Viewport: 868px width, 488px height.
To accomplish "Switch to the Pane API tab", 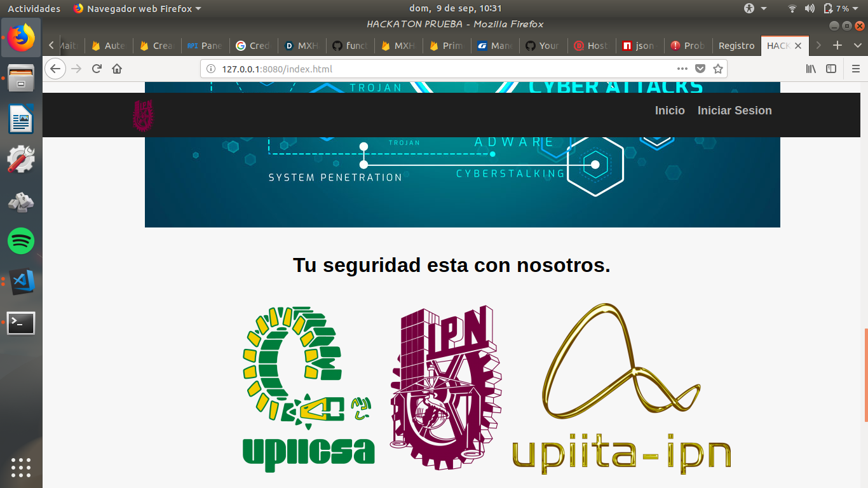I will (205, 46).
